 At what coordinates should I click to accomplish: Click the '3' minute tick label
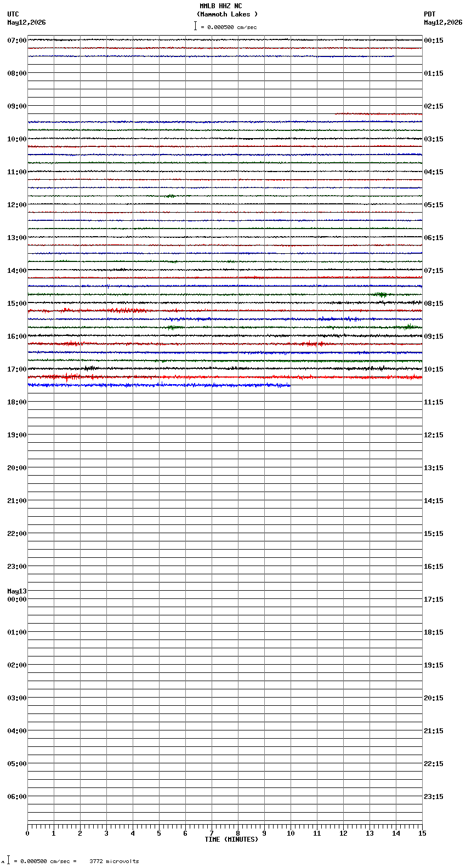106,833
